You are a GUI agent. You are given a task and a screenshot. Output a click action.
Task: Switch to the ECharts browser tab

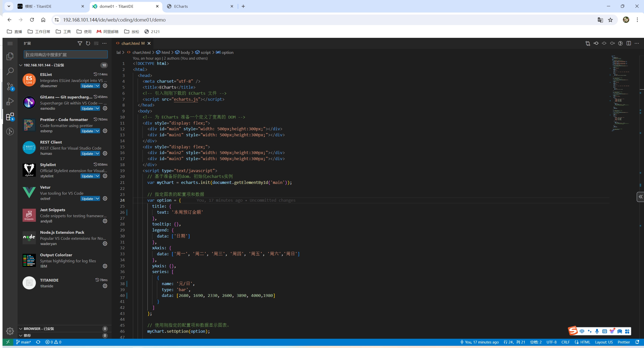[181, 6]
